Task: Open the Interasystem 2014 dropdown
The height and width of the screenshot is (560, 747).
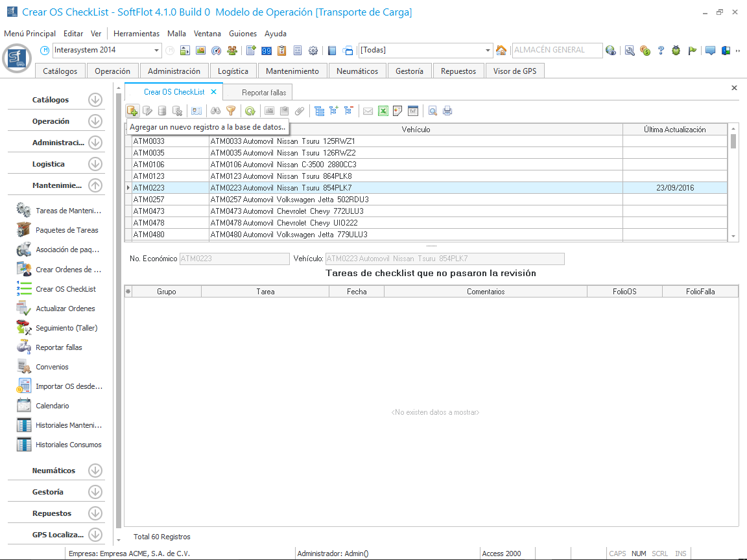Action: point(157,51)
